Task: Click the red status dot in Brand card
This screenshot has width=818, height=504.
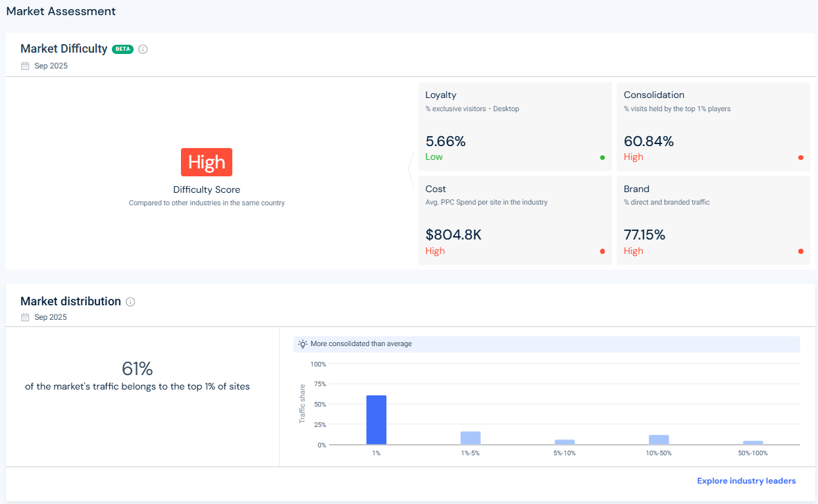Action: pyautogui.click(x=800, y=251)
